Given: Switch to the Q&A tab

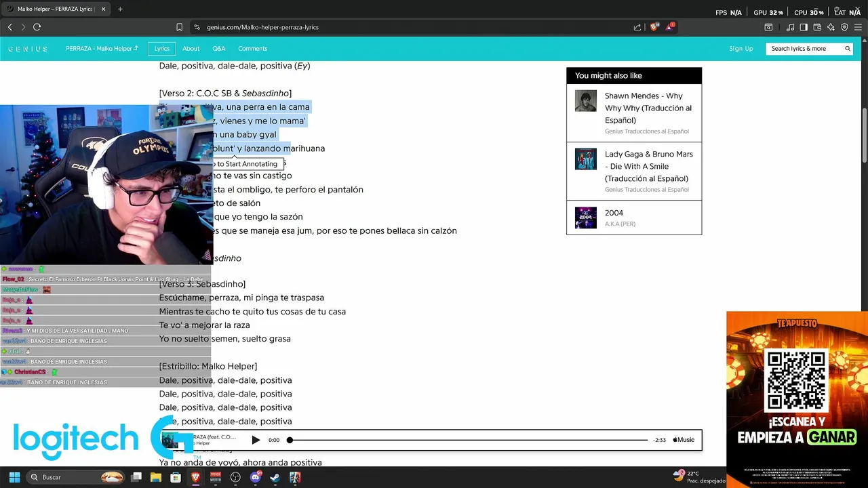Looking at the screenshot, I should point(218,49).
